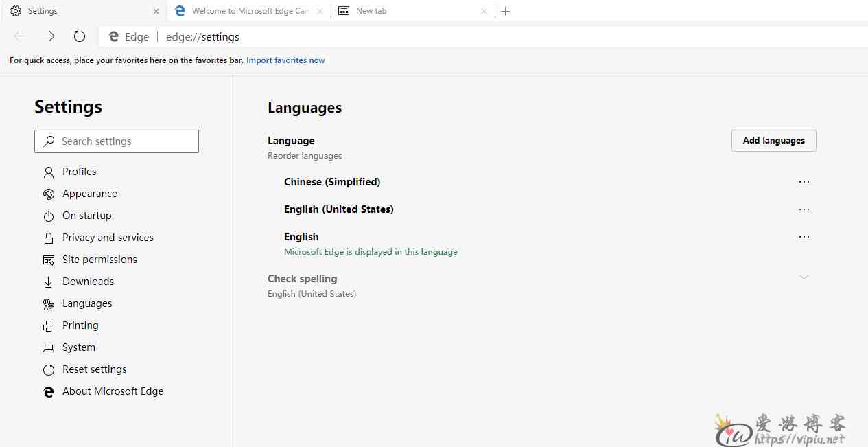Open Profiles settings page
The height and width of the screenshot is (447, 868).
pyautogui.click(x=80, y=172)
